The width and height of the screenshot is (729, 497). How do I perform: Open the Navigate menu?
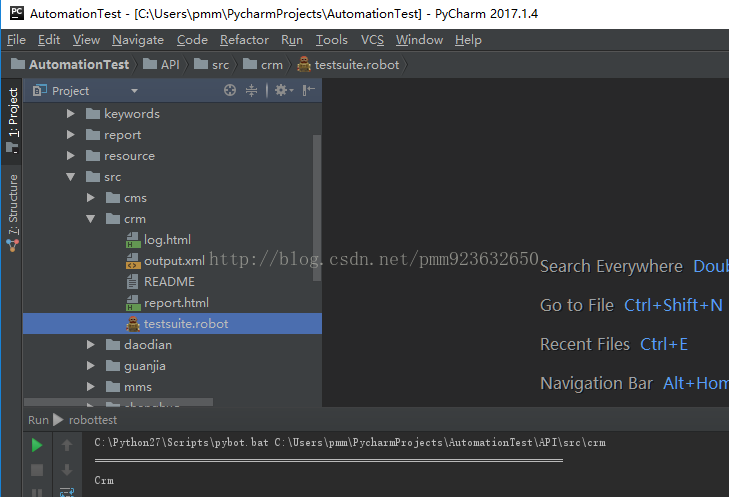click(138, 40)
